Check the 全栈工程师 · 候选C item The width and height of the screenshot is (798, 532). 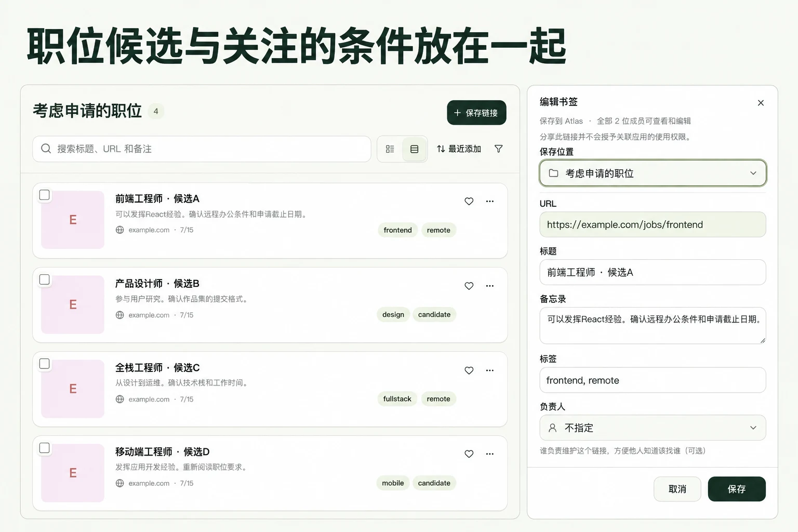coord(45,364)
